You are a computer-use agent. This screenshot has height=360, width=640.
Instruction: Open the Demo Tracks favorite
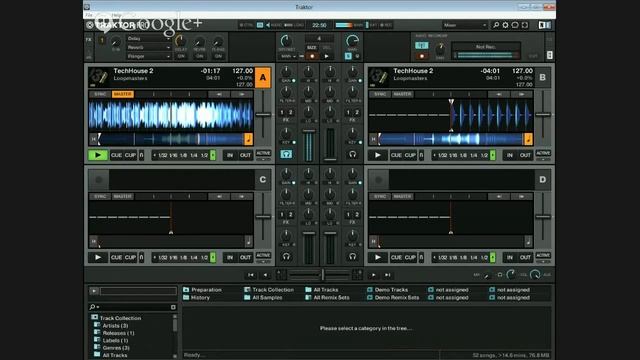tap(387, 290)
